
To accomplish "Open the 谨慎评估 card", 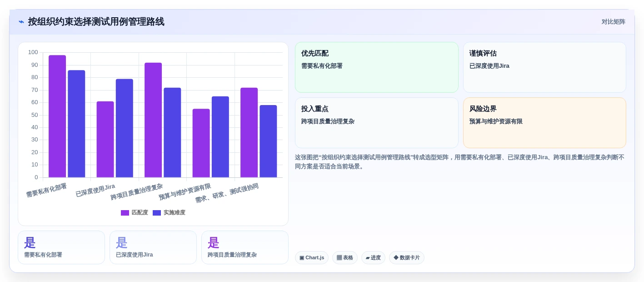I will pos(544,67).
